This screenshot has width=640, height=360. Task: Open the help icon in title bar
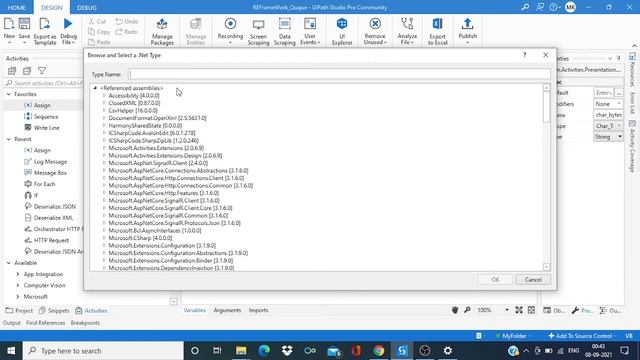[x=554, y=7]
